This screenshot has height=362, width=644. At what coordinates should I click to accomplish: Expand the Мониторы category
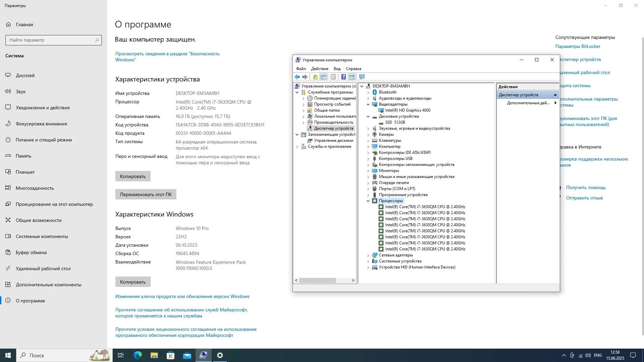pos(368,171)
